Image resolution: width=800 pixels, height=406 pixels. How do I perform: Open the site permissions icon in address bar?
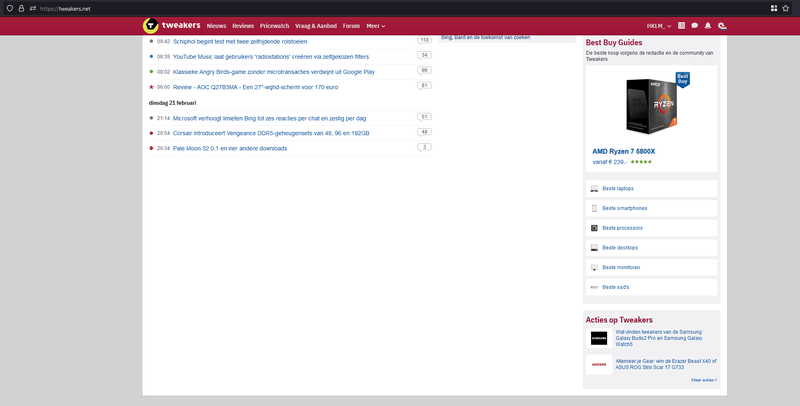pos(33,8)
